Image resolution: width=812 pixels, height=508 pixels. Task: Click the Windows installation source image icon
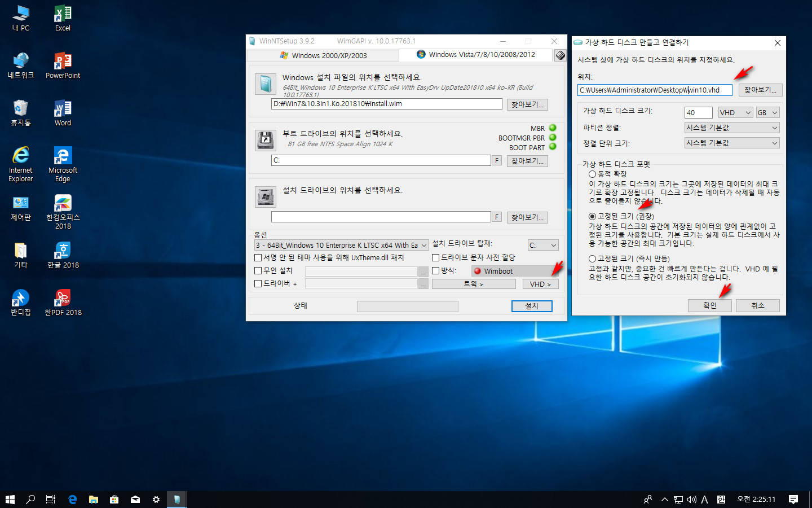point(266,84)
